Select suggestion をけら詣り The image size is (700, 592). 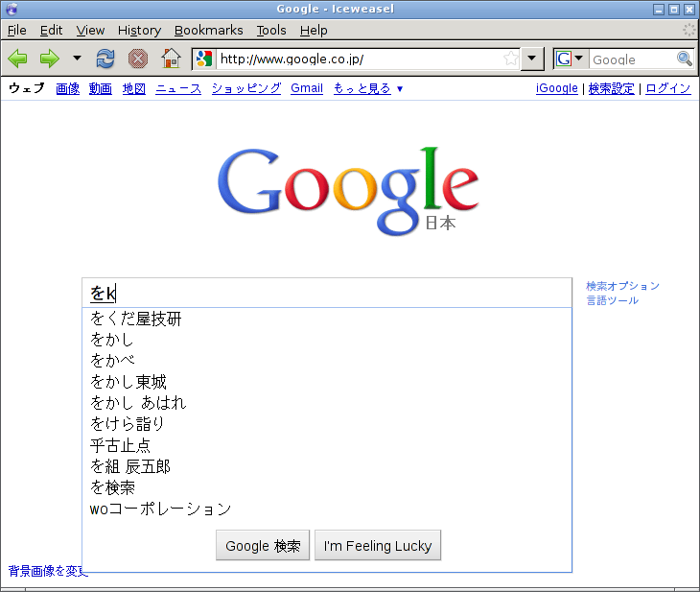pyautogui.click(x=327, y=423)
